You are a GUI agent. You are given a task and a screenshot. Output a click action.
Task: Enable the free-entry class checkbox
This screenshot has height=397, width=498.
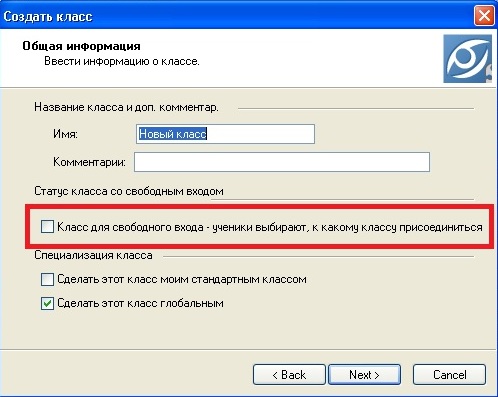(x=47, y=227)
